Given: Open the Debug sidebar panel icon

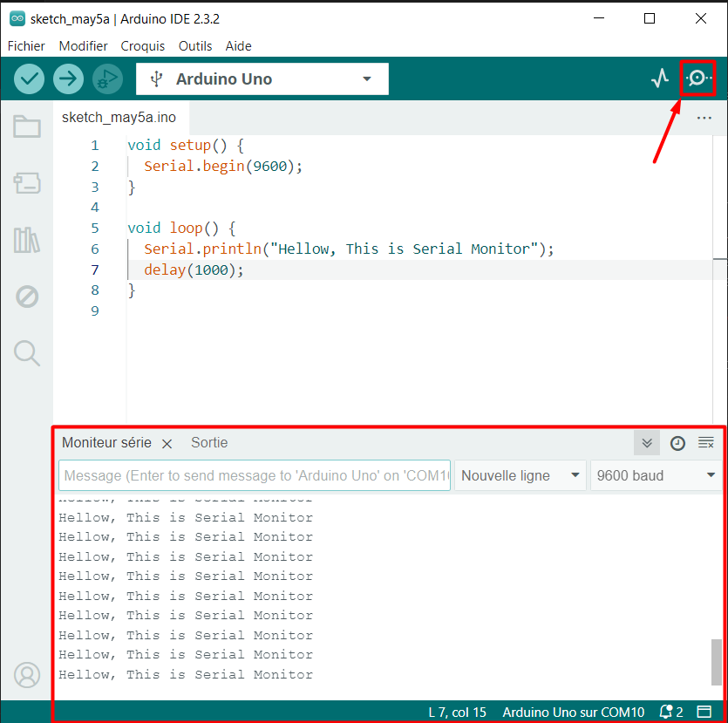Looking at the screenshot, I should pyautogui.click(x=27, y=297).
